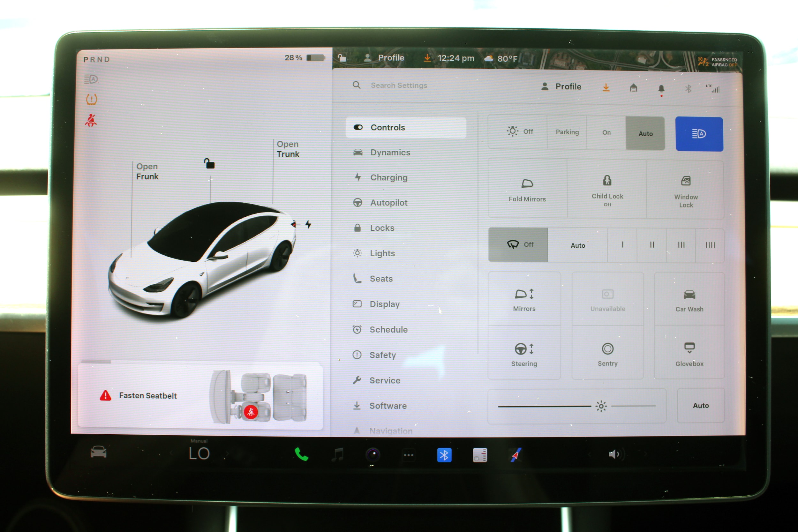Tap the car icon in bottom bar
This screenshot has width=798, height=532.
click(98, 452)
